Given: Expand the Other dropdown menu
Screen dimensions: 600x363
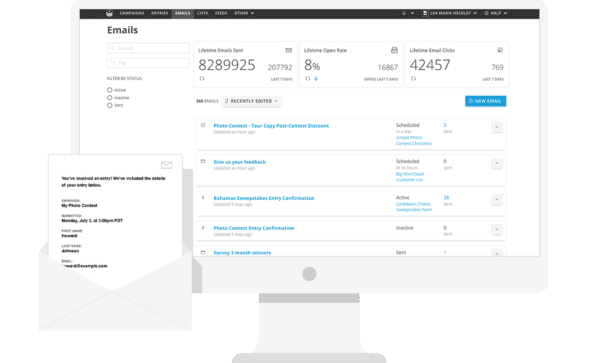Looking at the screenshot, I should (x=244, y=13).
